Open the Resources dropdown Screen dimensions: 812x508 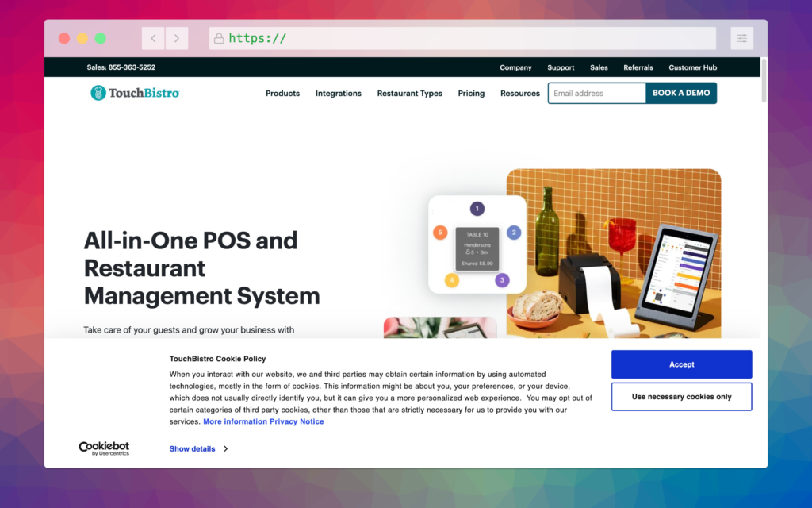pyautogui.click(x=519, y=93)
